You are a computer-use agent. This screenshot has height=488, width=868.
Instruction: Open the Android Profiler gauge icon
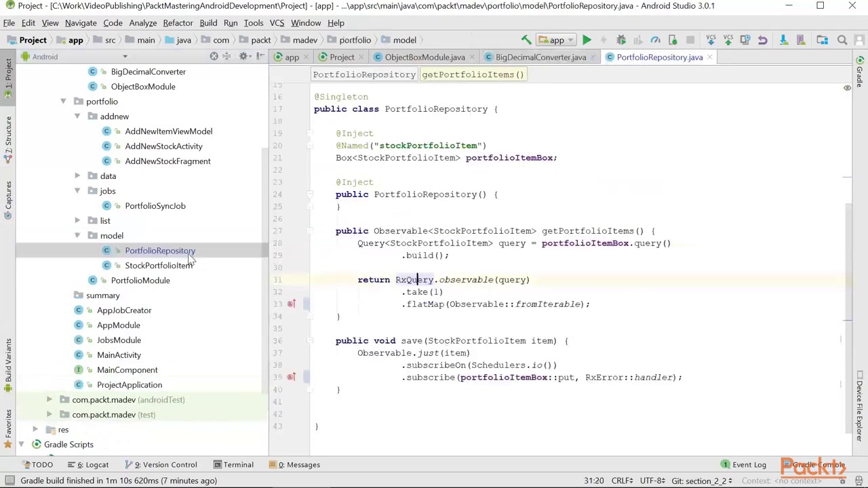[x=655, y=40]
